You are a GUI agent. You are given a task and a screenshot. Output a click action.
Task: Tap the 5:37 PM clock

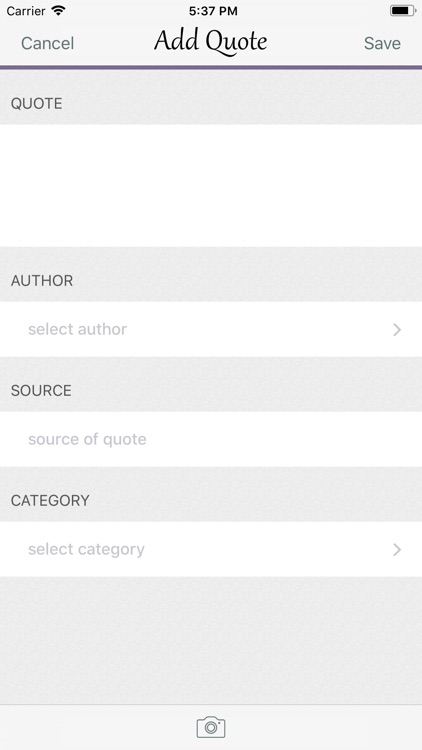pos(213,11)
